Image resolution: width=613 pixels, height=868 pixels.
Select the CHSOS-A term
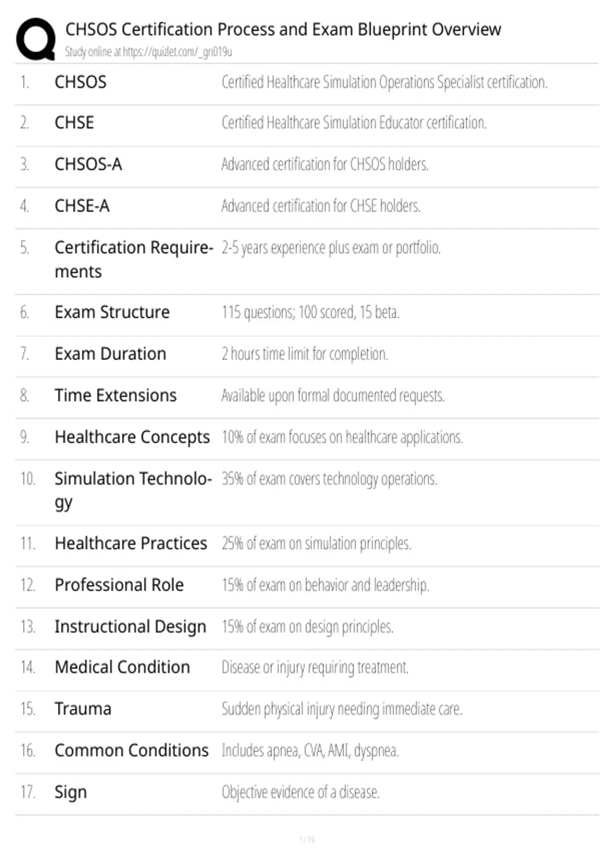point(88,164)
